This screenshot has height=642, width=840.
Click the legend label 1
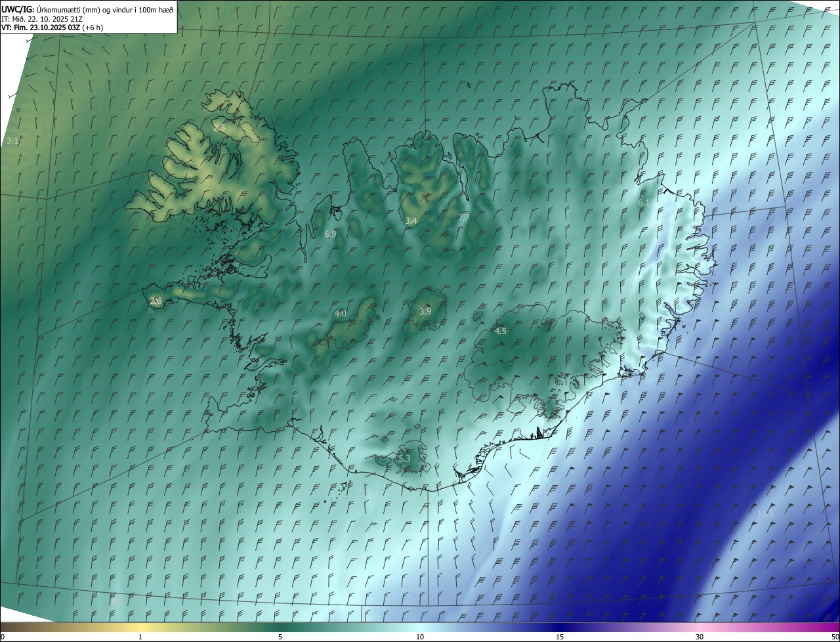tap(140, 637)
